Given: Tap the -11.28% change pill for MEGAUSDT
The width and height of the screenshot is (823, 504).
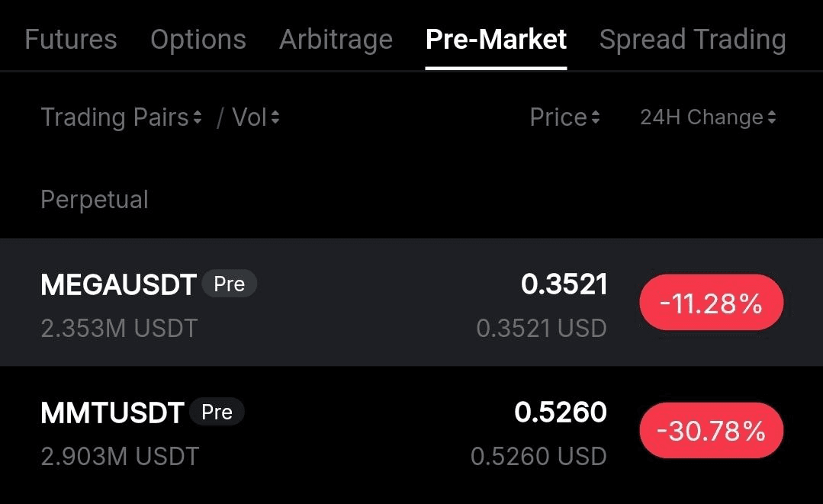Looking at the screenshot, I should (710, 302).
